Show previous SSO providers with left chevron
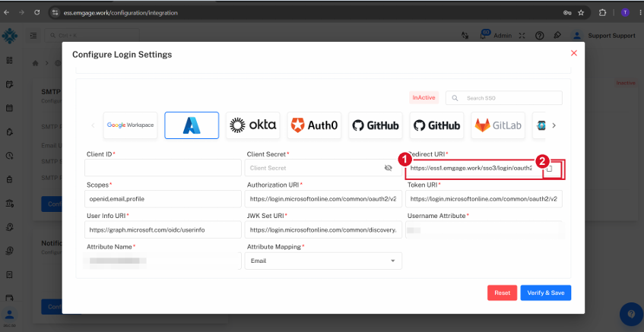 coord(94,125)
